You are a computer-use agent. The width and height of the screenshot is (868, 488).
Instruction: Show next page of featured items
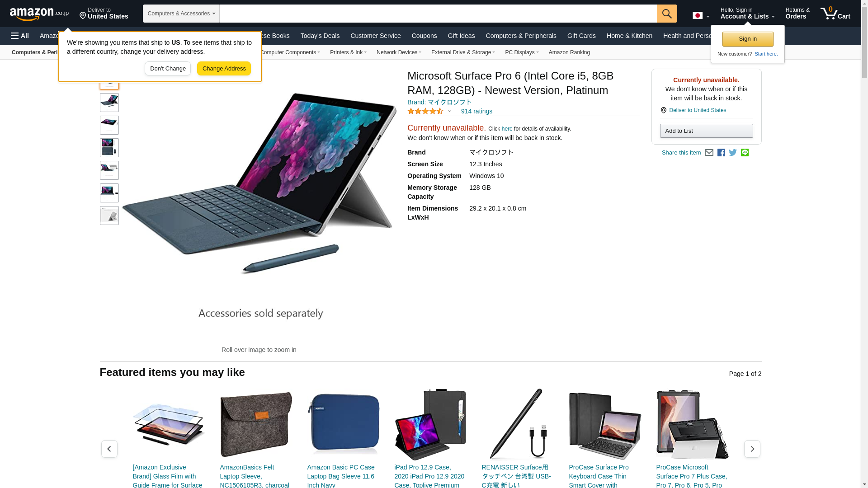coord(752,449)
